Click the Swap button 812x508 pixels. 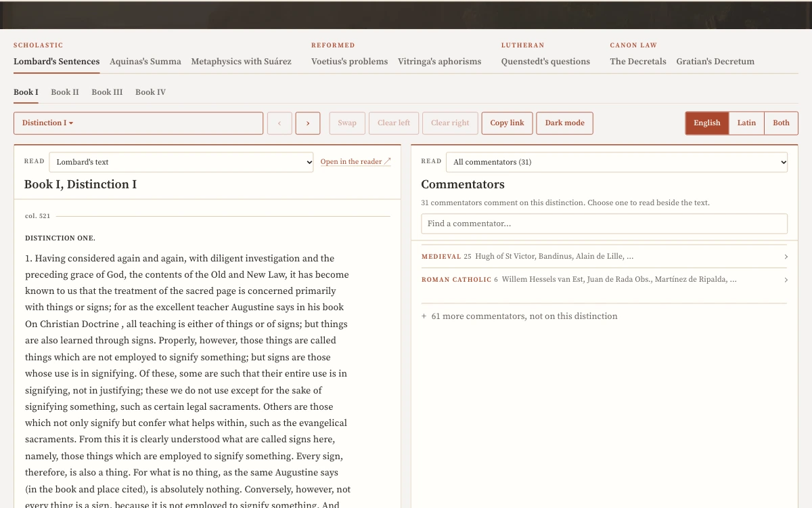(347, 123)
